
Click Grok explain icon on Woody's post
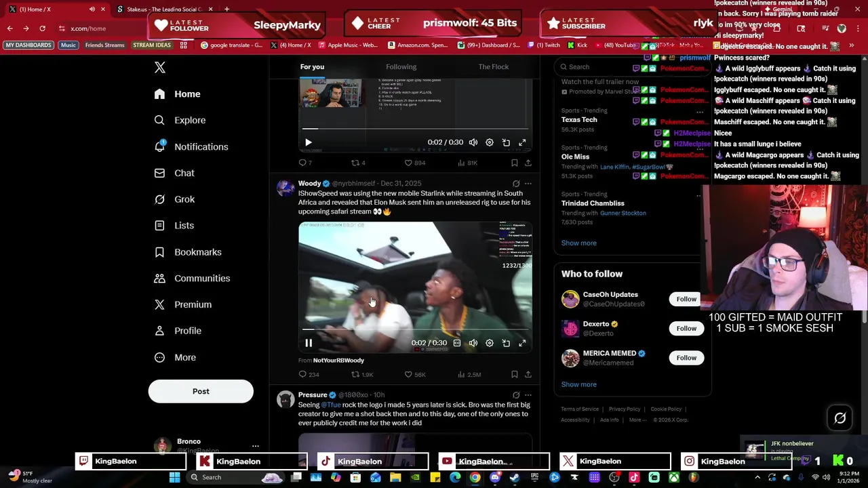click(516, 184)
